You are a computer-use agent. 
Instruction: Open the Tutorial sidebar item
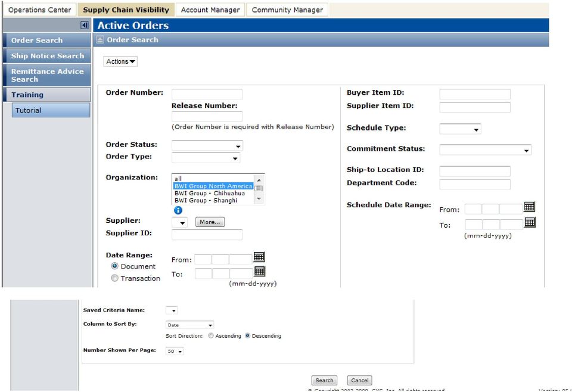(51, 110)
